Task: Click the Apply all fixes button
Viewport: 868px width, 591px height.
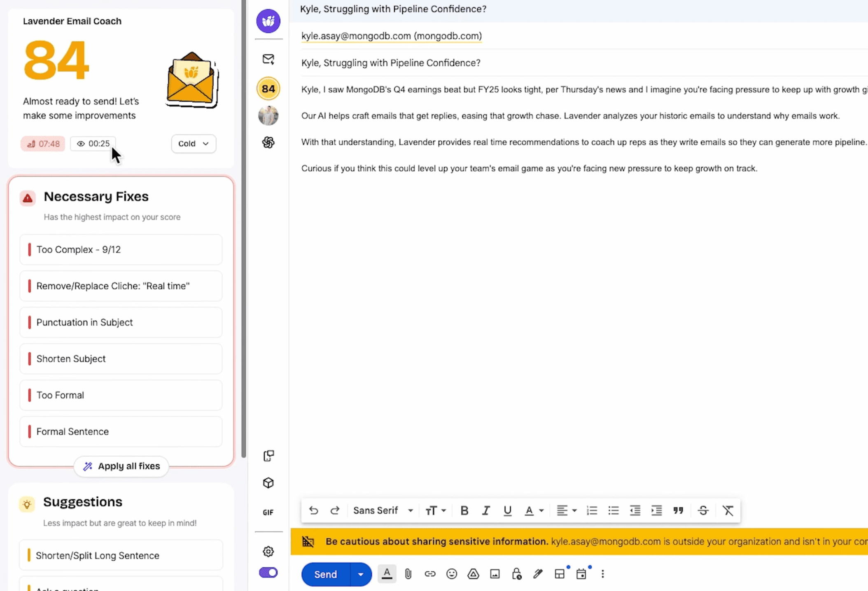Action: point(121,466)
